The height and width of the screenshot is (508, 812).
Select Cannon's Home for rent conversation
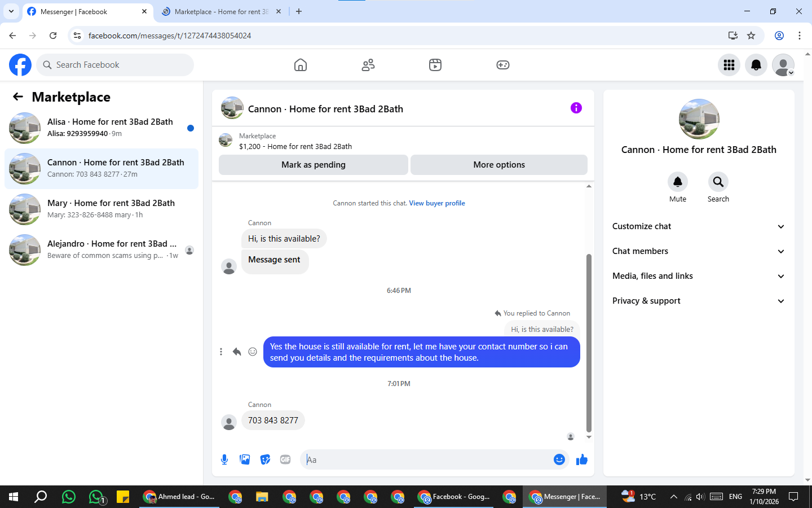tap(101, 169)
